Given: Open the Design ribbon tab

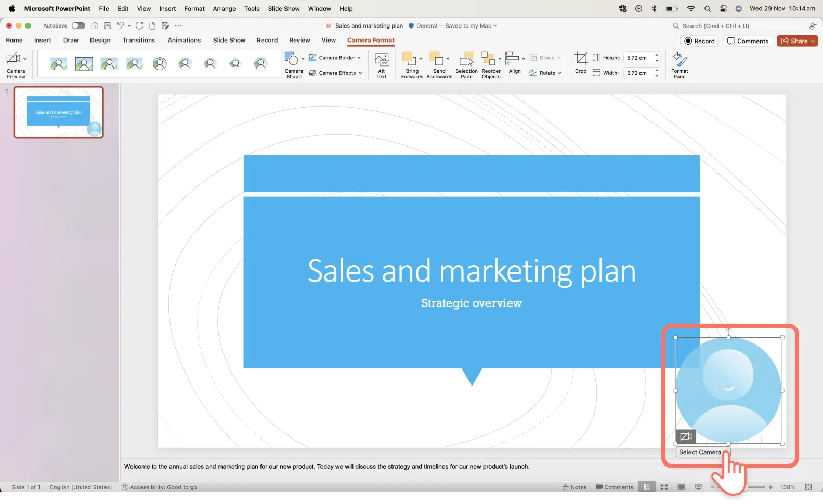Looking at the screenshot, I should click(100, 40).
